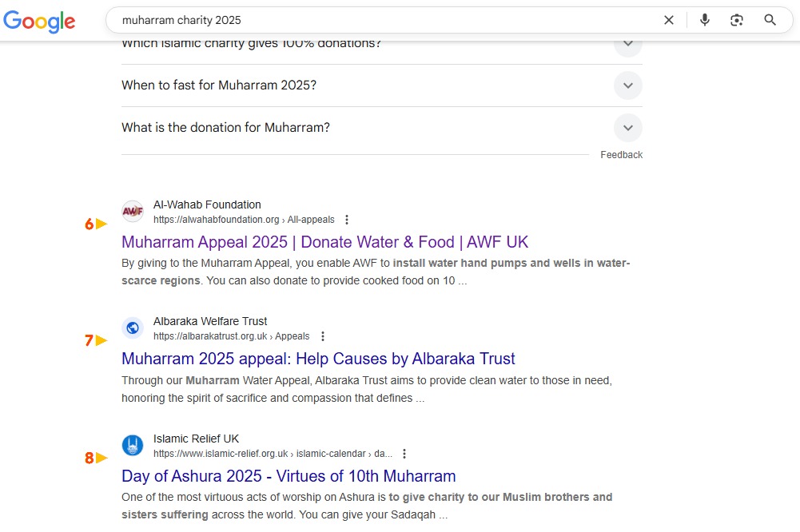Start voice search with microphone
The height and width of the screenshot is (532, 800).
(704, 20)
